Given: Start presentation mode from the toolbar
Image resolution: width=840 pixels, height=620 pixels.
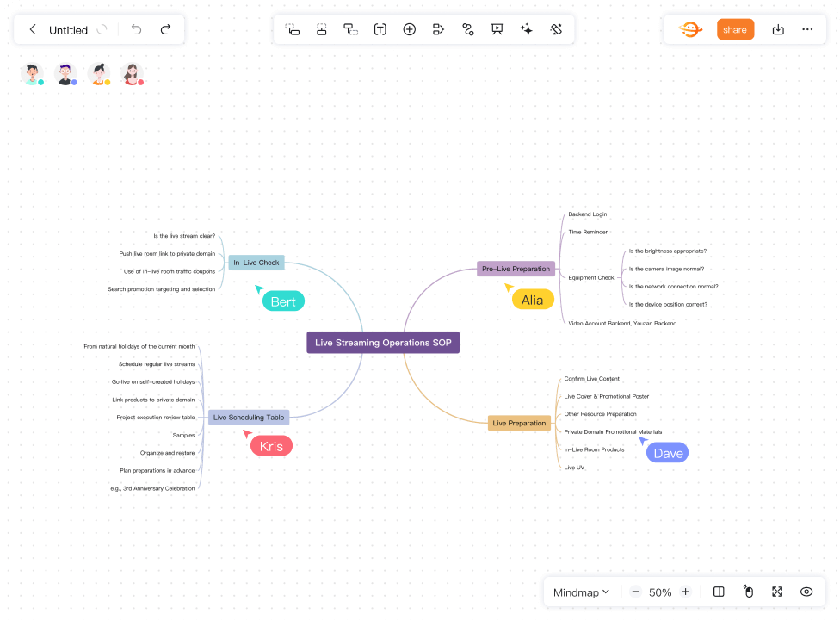Looking at the screenshot, I should (x=497, y=28).
